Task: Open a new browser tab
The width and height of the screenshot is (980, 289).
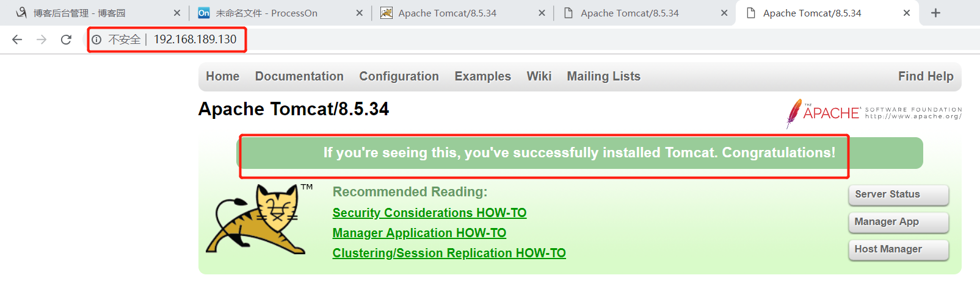Action: coord(935,13)
